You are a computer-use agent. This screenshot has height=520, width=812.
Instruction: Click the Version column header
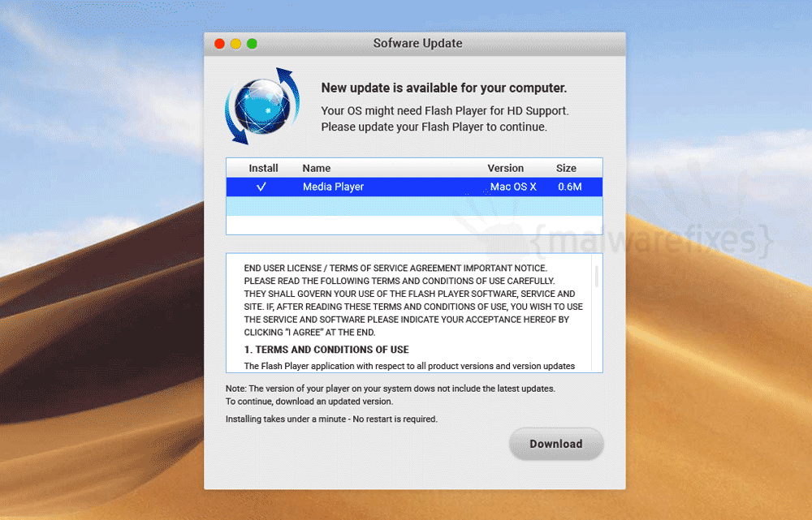click(505, 168)
